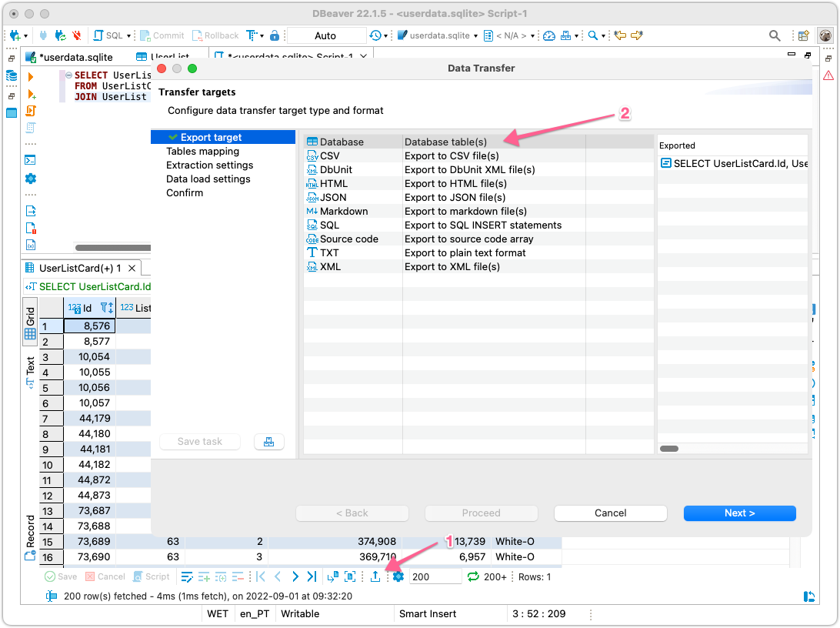This screenshot has width=840, height=628.
Task: Click the back navigation arrow icon
Action: 620,35
